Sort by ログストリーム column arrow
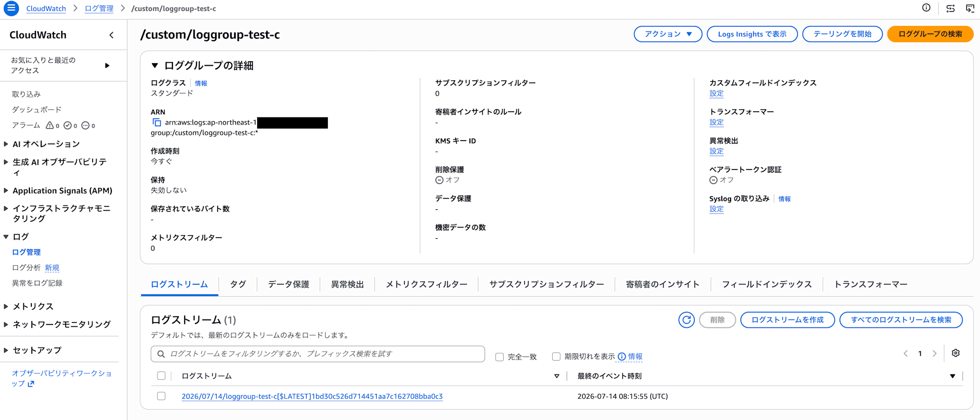 [557, 376]
